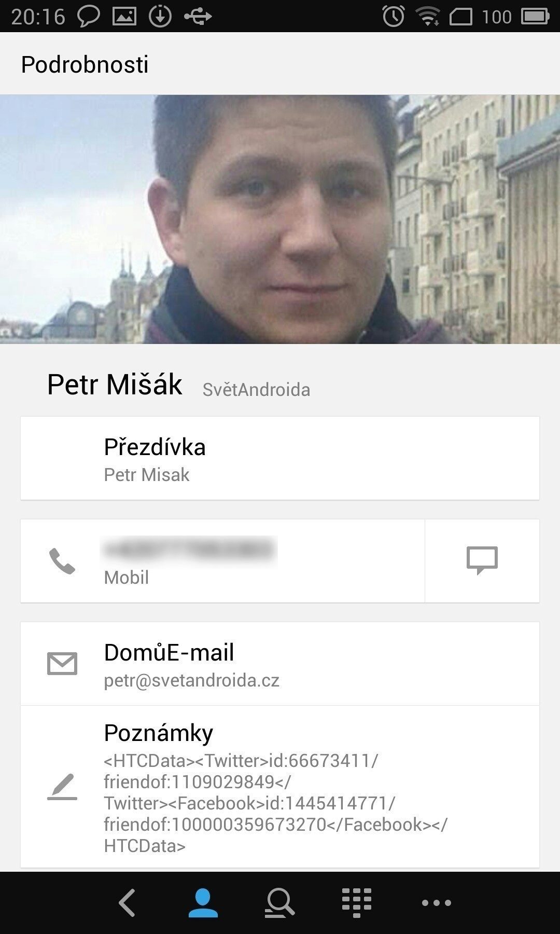Tap the envelope email icon
The width and height of the screenshot is (560, 934).
tap(62, 664)
